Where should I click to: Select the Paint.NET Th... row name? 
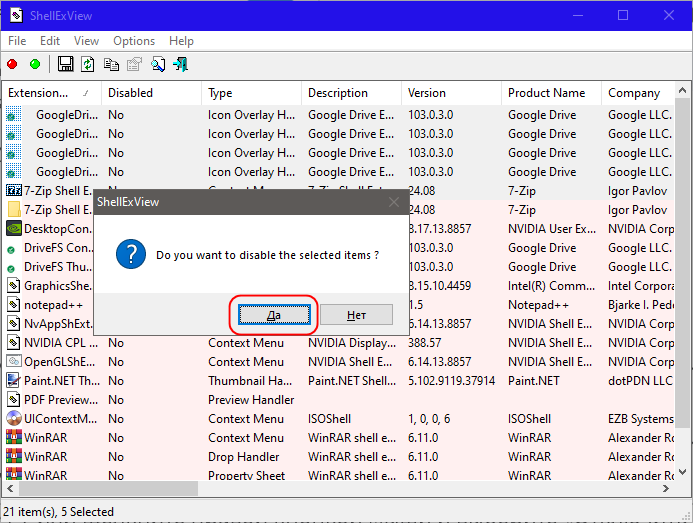point(62,381)
